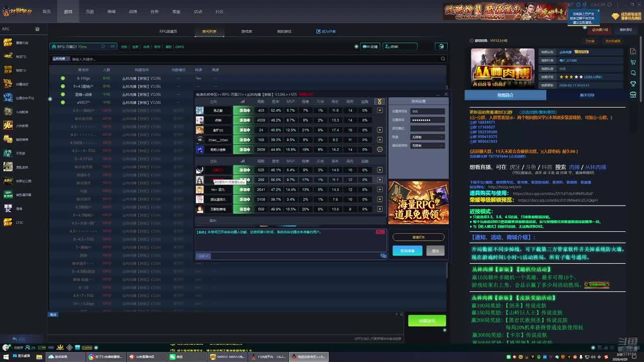Switch to the 游戏库 tab
Image resolution: width=644 pixels, height=362 pixels.
(x=247, y=31)
